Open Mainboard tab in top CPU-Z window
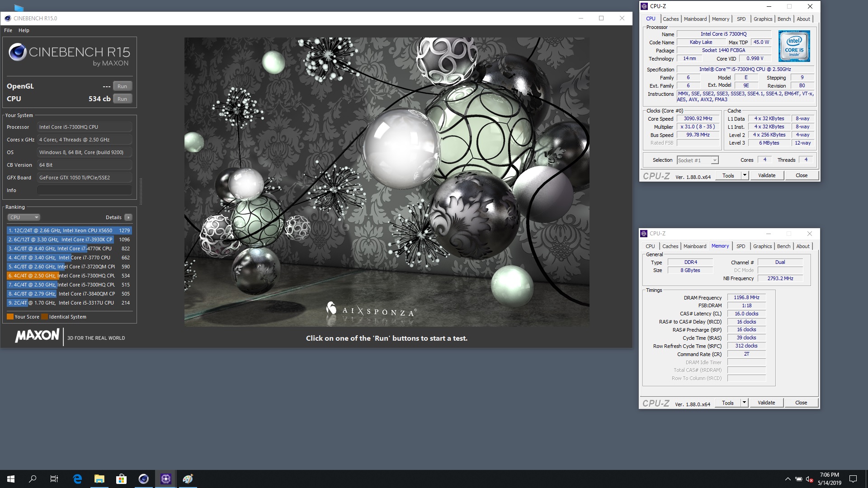This screenshot has height=488, width=868. (x=695, y=19)
